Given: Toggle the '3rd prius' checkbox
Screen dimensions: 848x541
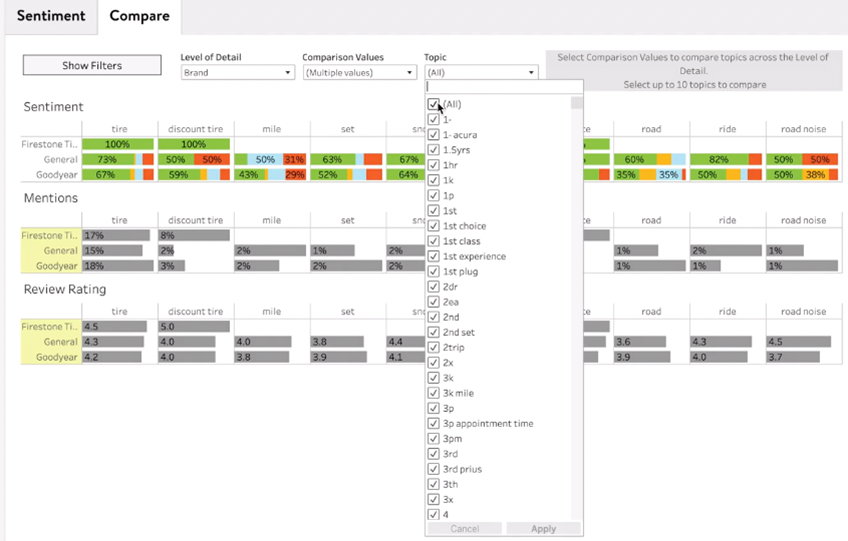Looking at the screenshot, I should [x=433, y=468].
